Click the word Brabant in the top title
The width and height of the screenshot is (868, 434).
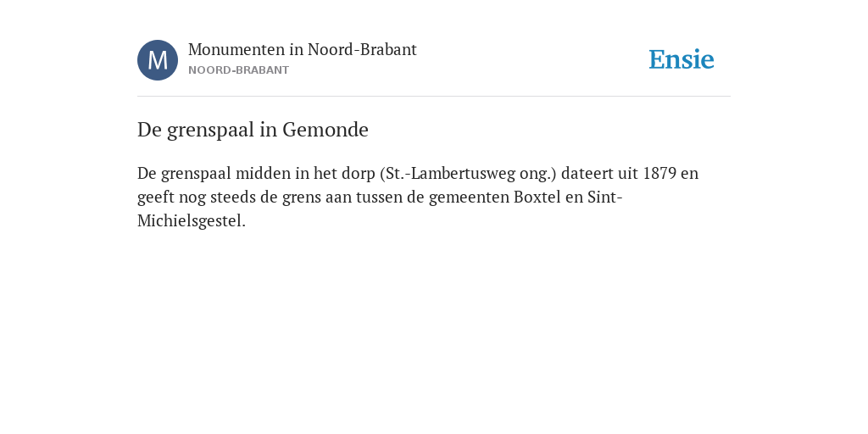tap(388, 50)
